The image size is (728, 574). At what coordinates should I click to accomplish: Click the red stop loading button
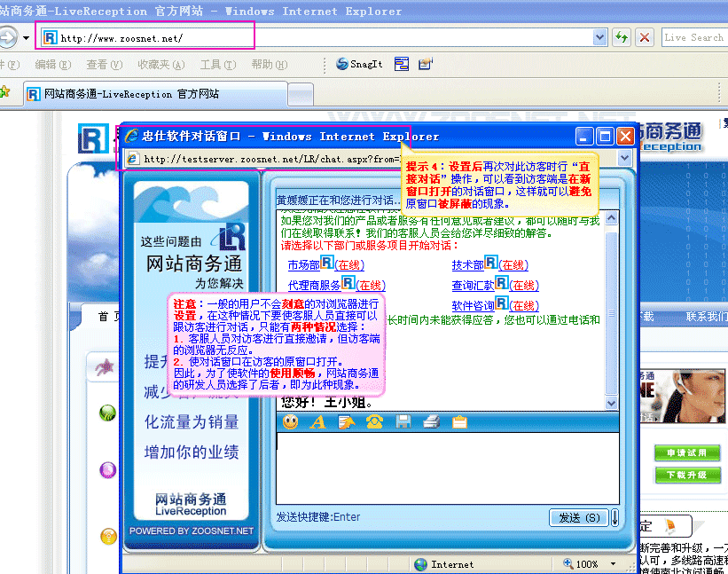645,37
